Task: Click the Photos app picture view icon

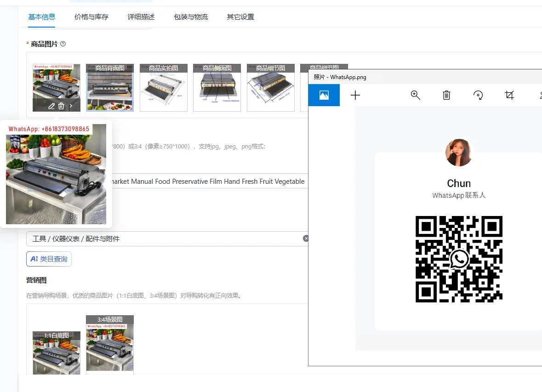Action: point(324,95)
